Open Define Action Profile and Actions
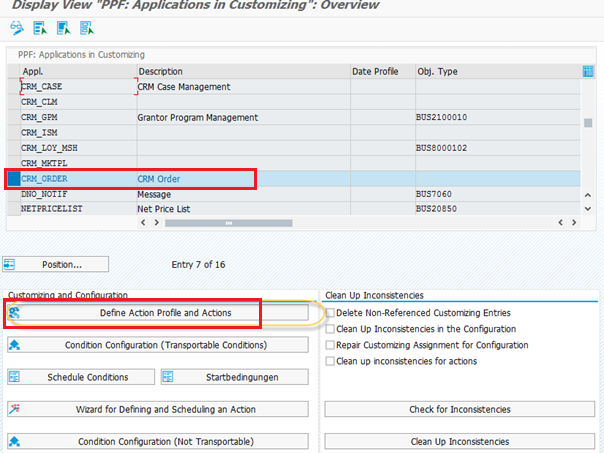604x453 pixels. 165,313
